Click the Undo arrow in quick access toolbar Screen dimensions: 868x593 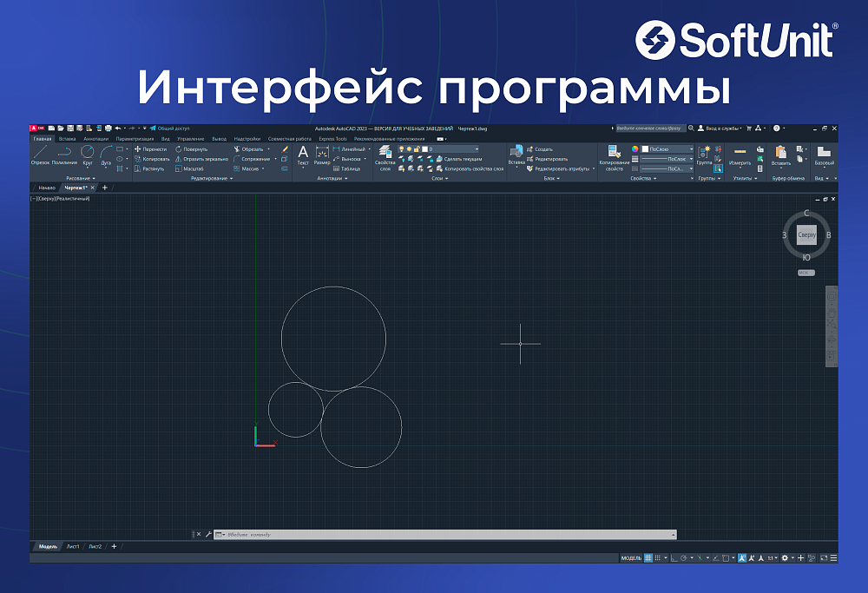pos(117,128)
